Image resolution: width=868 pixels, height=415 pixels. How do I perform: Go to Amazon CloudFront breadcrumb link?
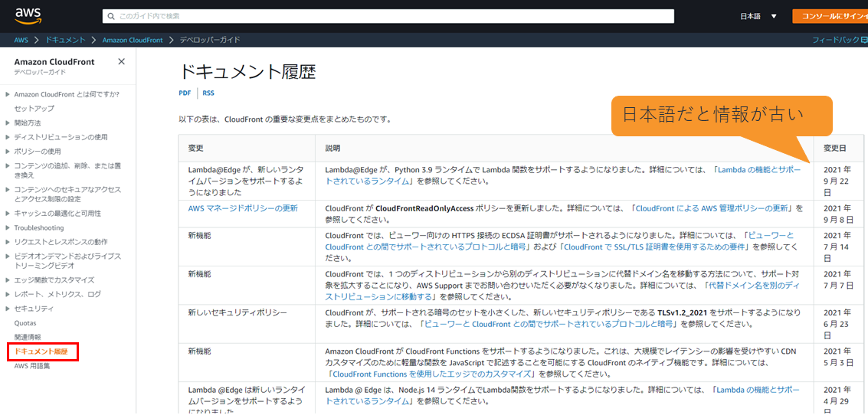point(134,40)
